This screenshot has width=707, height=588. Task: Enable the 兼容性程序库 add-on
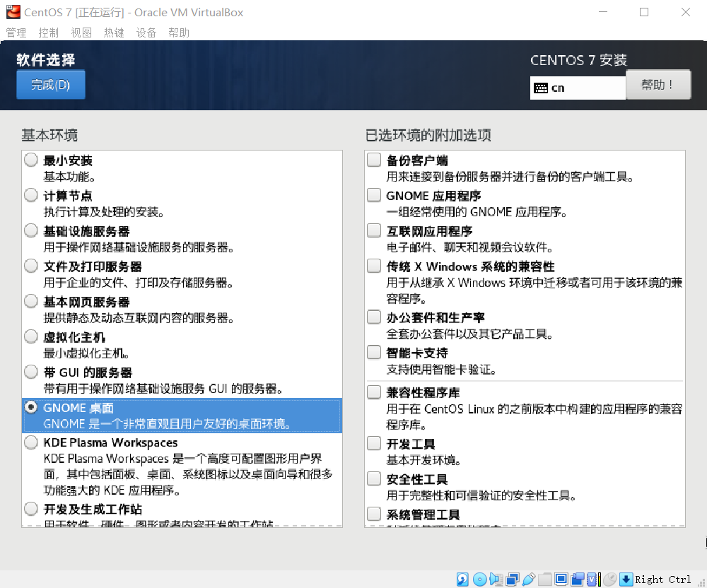pyautogui.click(x=374, y=392)
